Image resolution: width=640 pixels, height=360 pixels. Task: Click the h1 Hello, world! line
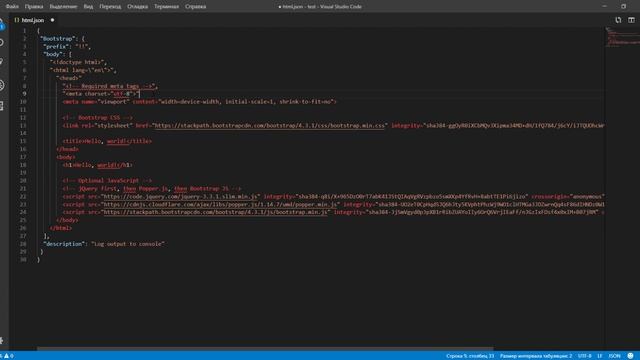pos(98,165)
